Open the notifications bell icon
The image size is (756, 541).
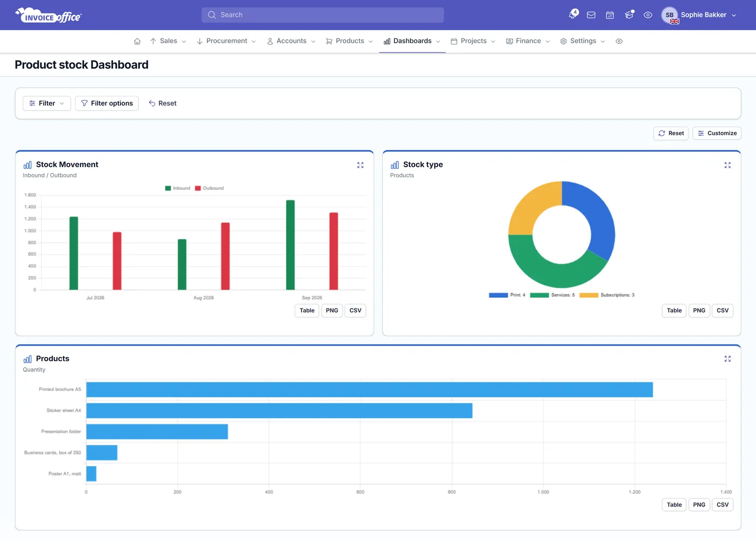pyautogui.click(x=573, y=15)
